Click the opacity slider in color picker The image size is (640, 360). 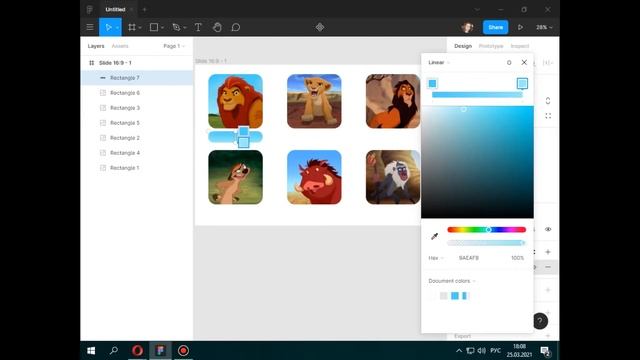487,243
